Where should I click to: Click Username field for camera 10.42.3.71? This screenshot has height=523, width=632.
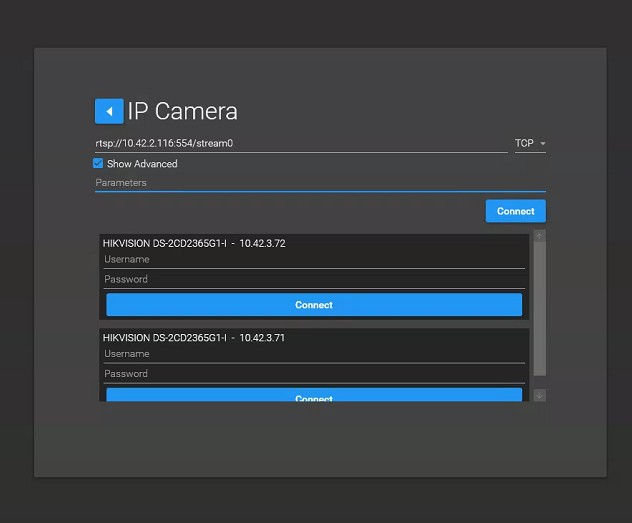point(314,354)
